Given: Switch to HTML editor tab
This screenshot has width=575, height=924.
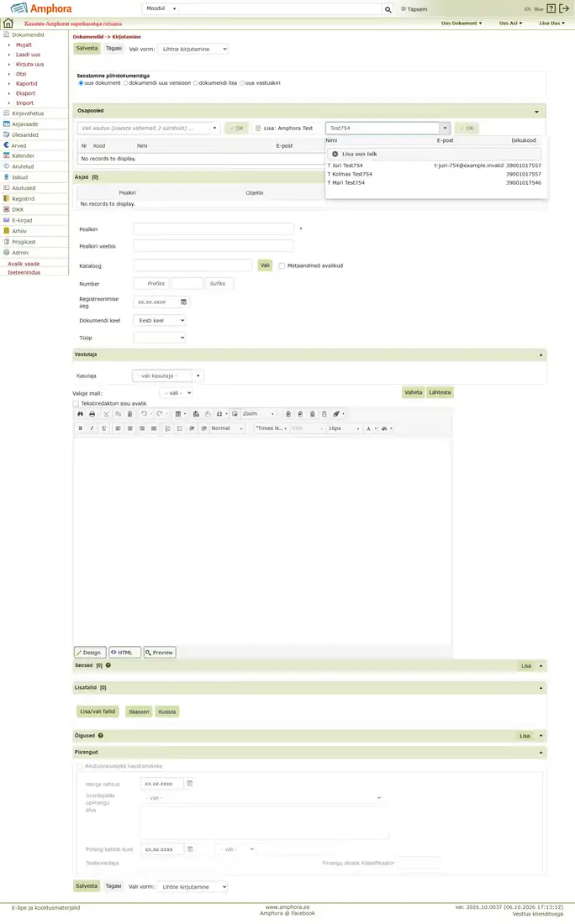Looking at the screenshot, I should click(124, 653).
